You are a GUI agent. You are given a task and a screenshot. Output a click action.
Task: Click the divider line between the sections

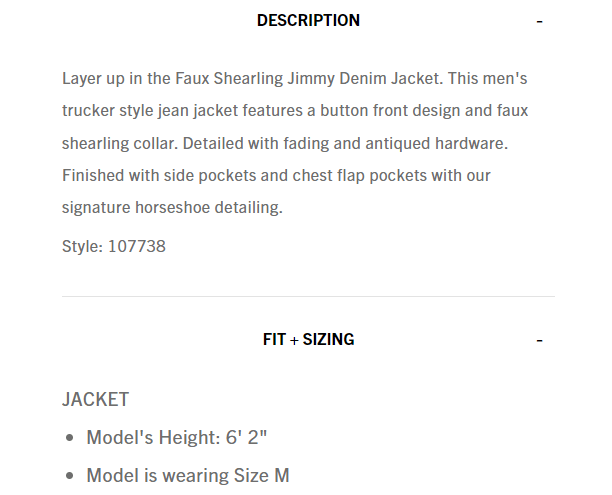click(x=308, y=297)
